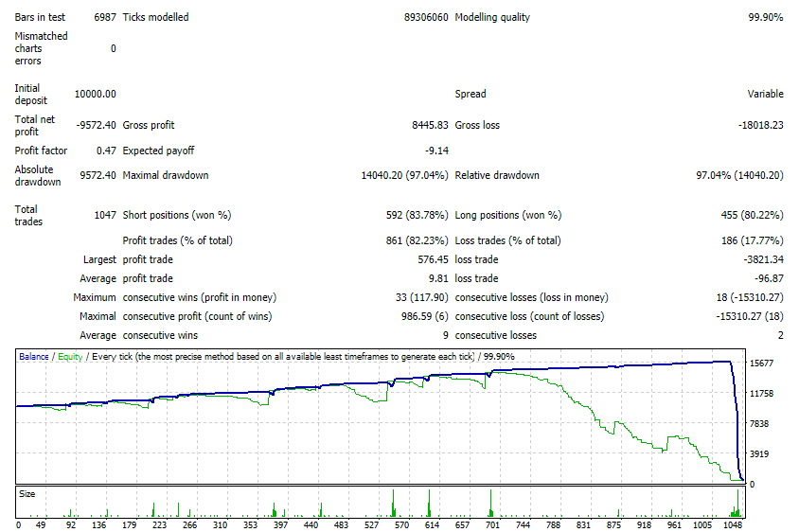The height and width of the screenshot is (532, 799).
Task: Click the Maximal drawdown label
Action: pos(166,175)
